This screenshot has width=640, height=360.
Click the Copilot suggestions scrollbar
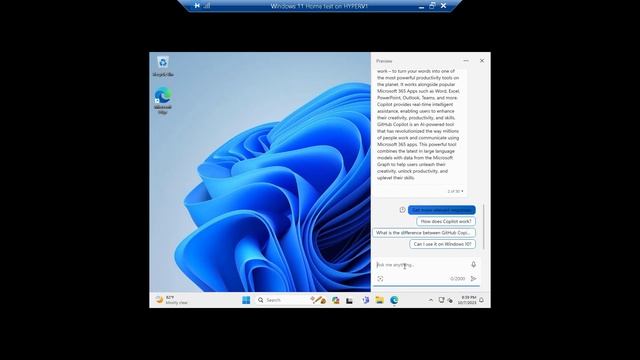click(484, 227)
